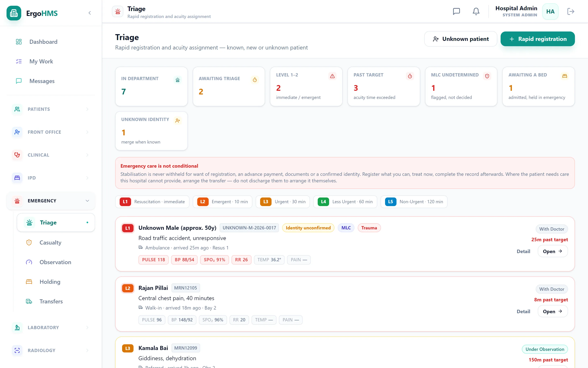Click the Casualty shield icon
The height and width of the screenshot is (368, 588).
pos(29,242)
